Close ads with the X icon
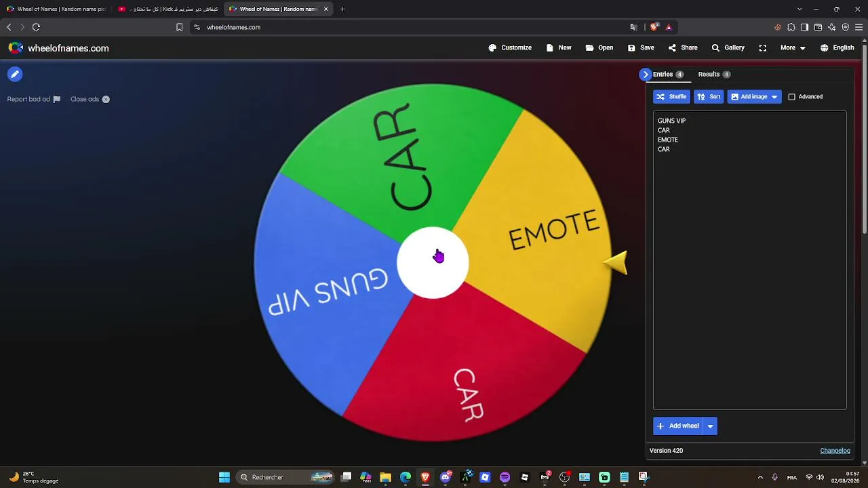This screenshot has width=868, height=488. [x=106, y=100]
